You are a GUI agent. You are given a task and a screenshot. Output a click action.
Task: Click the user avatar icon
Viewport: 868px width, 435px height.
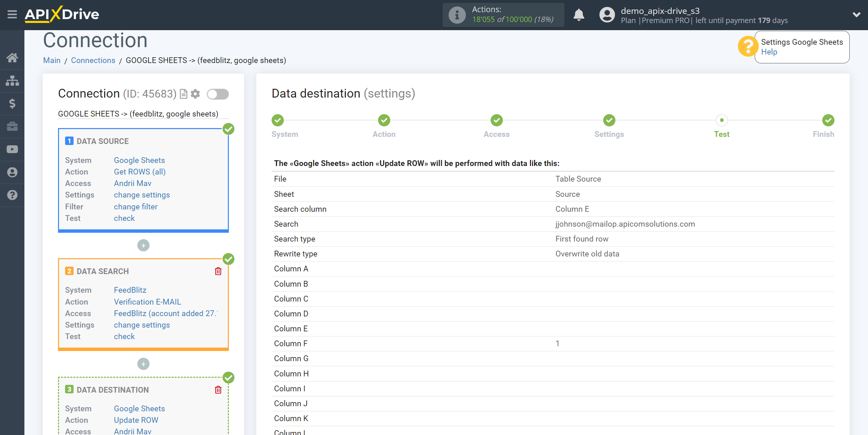pyautogui.click(x=607, y=15)
